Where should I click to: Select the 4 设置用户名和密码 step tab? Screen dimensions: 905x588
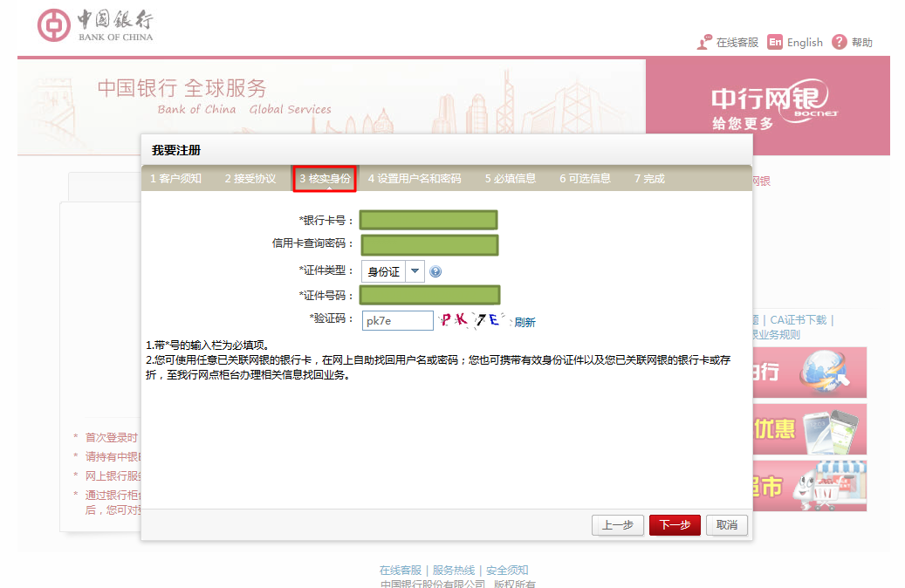(x=415, y=178)
